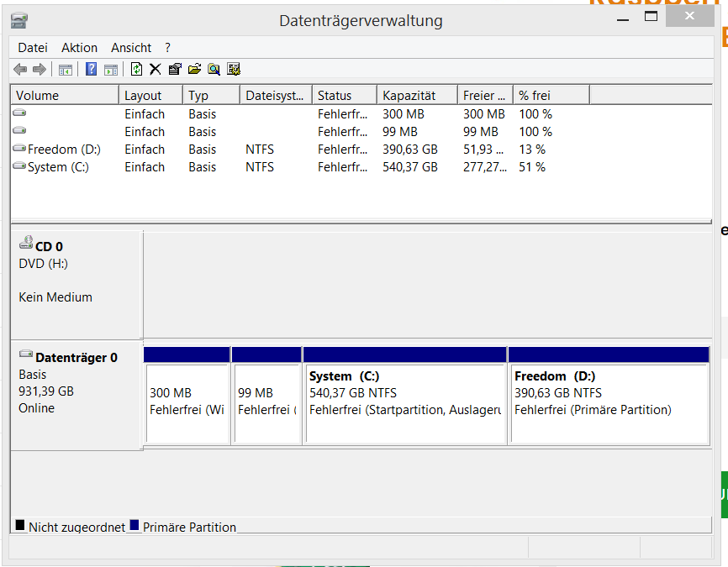
Task: Sort by the Freier ... column header
Action: tap(485, 95)
